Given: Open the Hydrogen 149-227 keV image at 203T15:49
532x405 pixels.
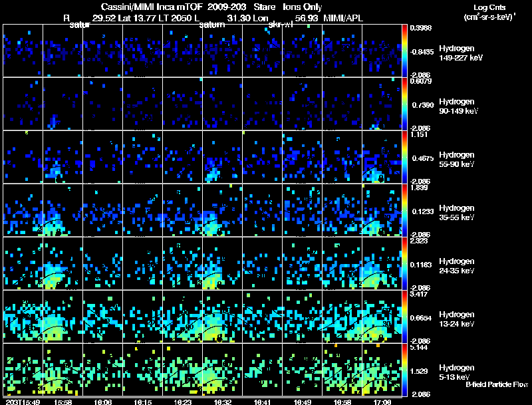Looking at the screenshot, I should 23,51.
